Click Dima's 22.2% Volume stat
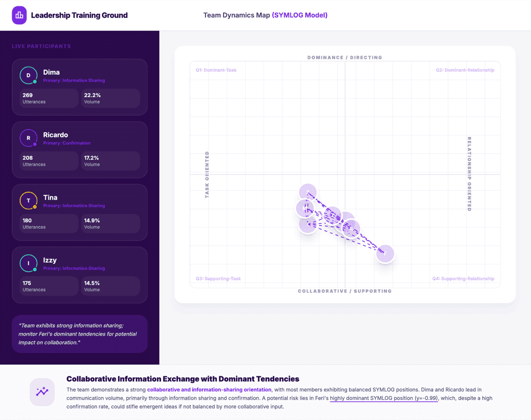Screen dimensions: 531x420 (x=110, y=98)
